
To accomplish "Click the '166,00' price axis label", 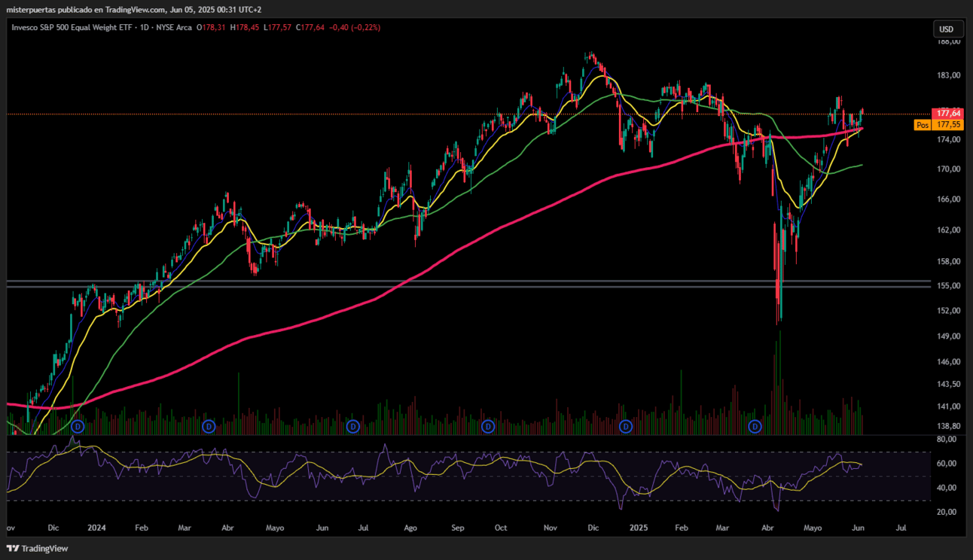I will pyautogui.click(x=948, y=199).
